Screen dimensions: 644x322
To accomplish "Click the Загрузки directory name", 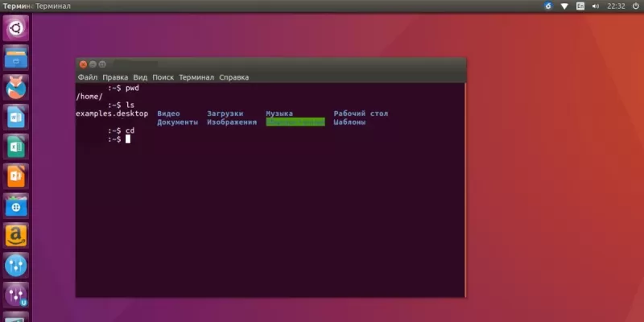I will coord(225,114).
